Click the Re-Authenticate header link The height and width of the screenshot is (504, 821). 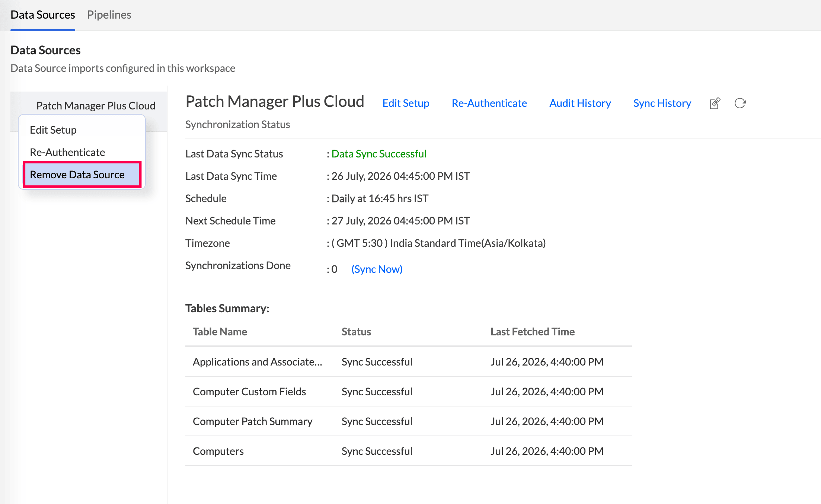[489, 103]
